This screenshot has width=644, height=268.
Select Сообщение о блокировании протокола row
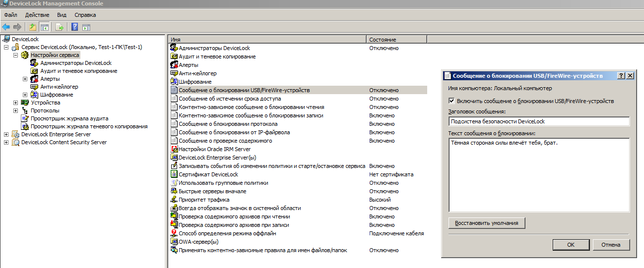pyautogui.click(x=298, y=124)
